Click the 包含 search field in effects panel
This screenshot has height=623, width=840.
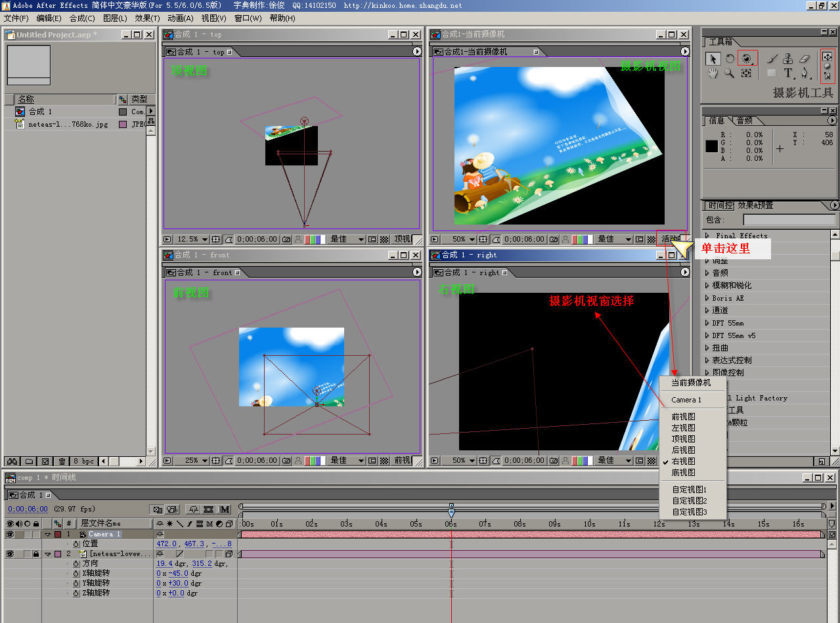tap(789, 220)
